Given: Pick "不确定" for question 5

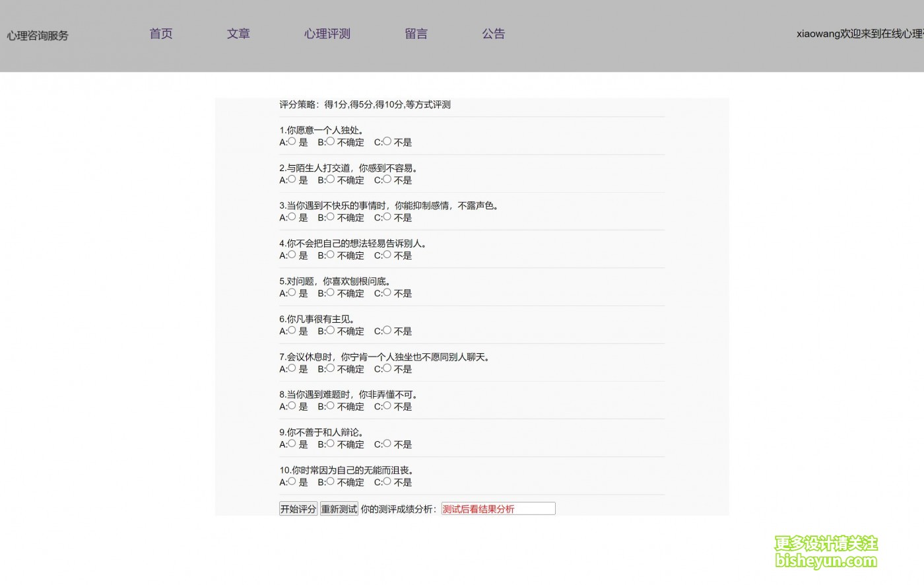Looking at the screenshot, I should tap(329, 293).
